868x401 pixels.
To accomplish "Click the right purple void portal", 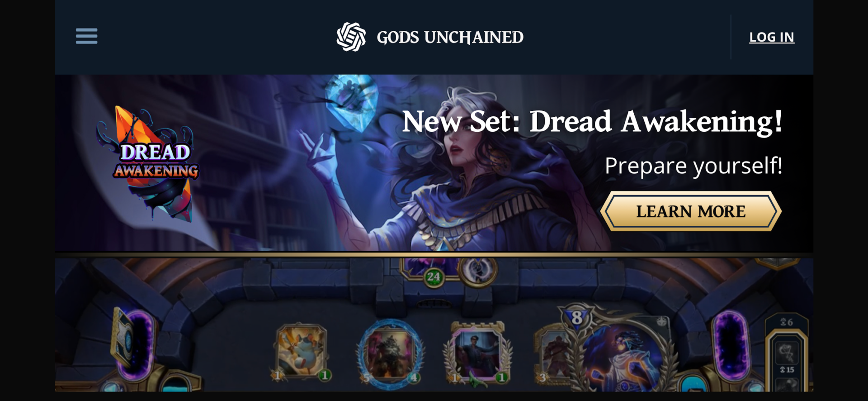I will coord(731,348).
